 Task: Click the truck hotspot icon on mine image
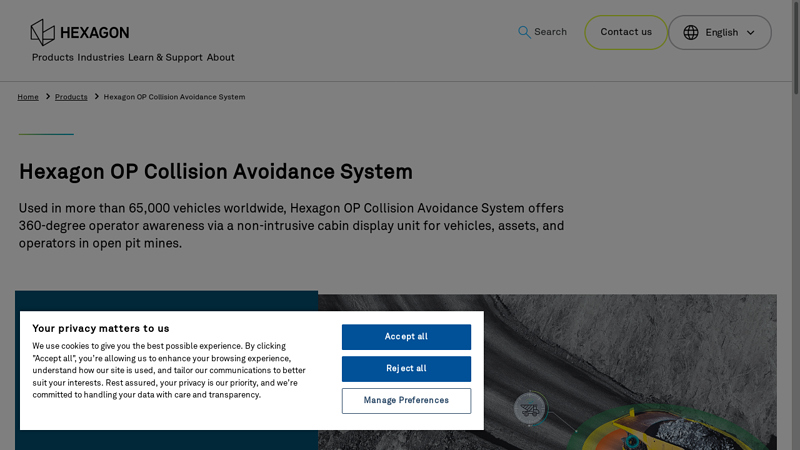[x=530, y=409]
